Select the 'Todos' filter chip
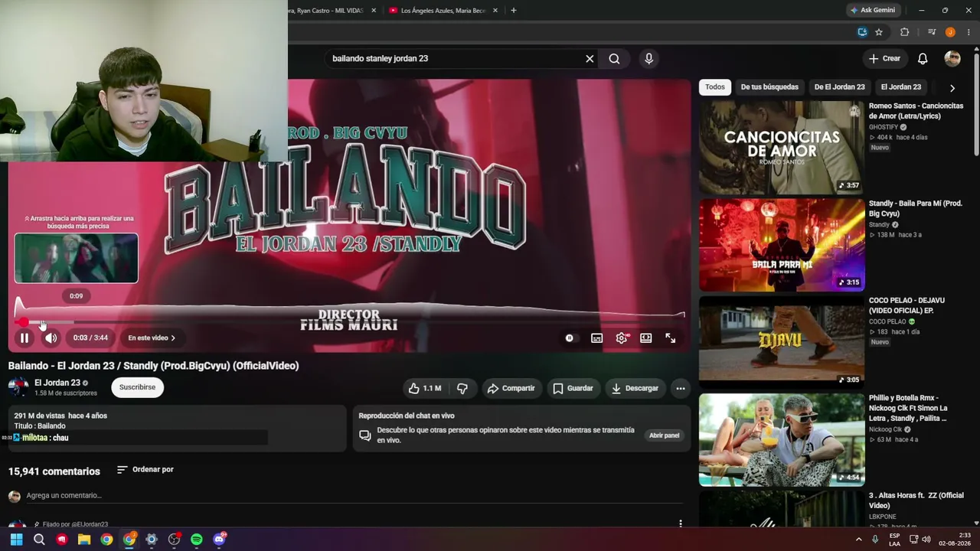The image size is (980, 551). 715,87
